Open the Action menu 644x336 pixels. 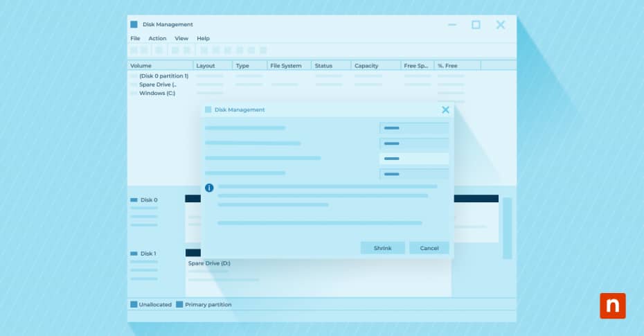point(157,38)
